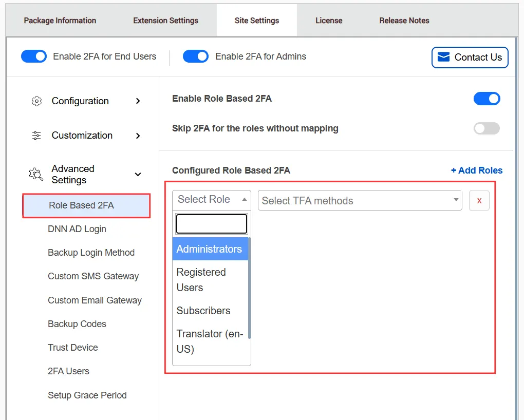Disable 2FA for End Users

tap(33, 56)
